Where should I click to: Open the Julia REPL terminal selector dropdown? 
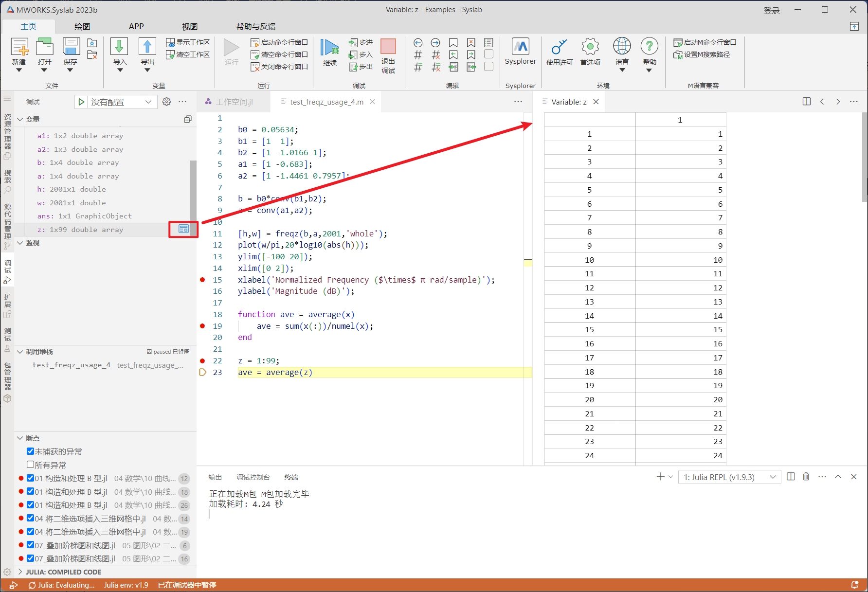pyautogui.click(x=729, y=477)
